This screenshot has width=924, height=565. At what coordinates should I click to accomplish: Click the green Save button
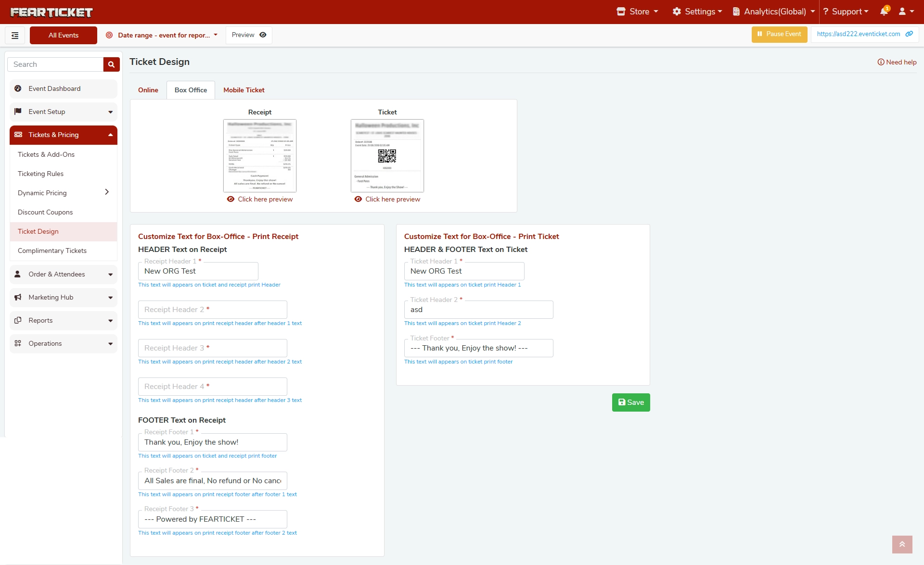(x=630, y=402)
